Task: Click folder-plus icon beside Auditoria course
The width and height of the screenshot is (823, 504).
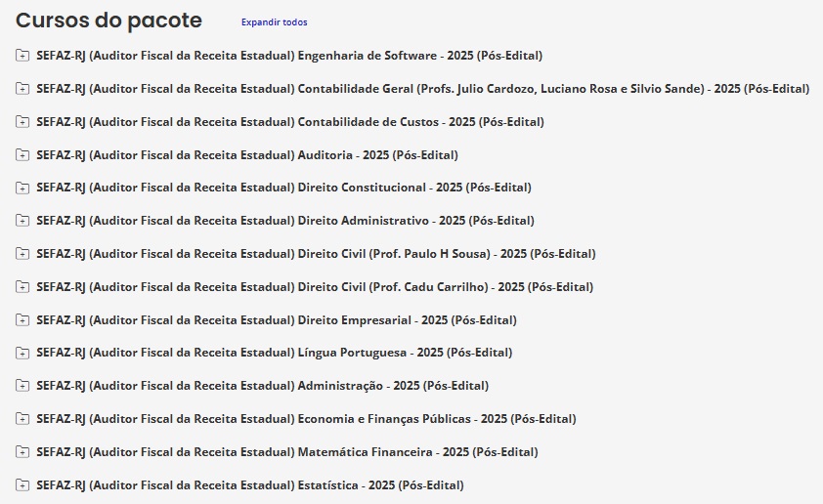Action: [x=22, y=154]
